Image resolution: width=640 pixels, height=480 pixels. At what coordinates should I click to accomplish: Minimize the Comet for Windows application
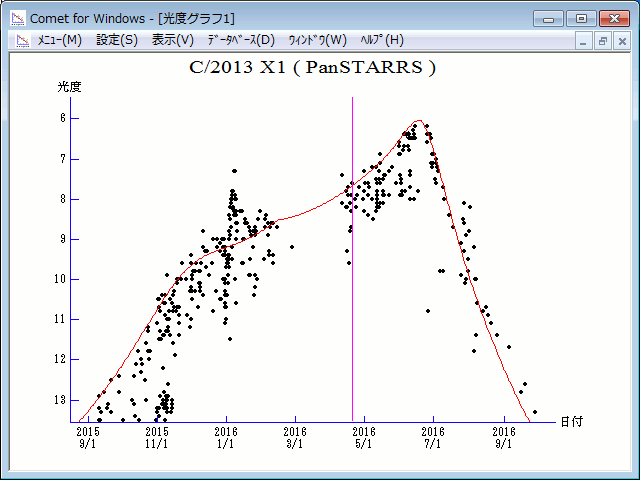point(548,19)
